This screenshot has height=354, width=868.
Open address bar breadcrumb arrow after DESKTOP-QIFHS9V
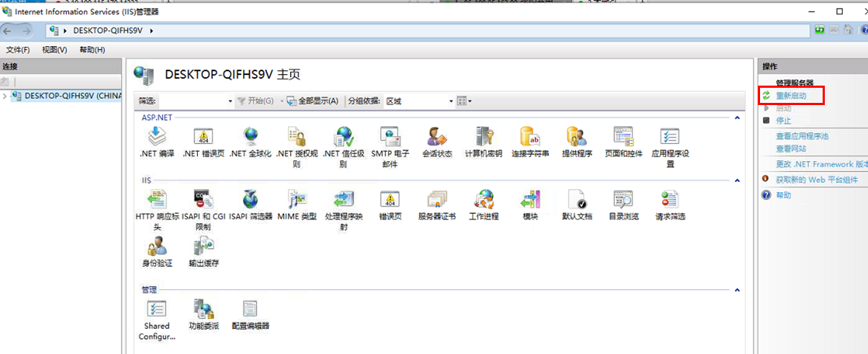pos(152,31)
